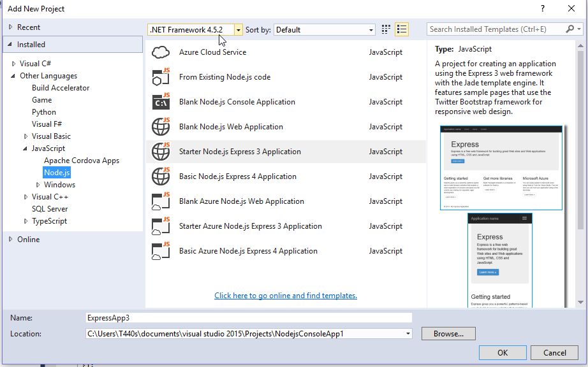Click the dialog help question mark

pos(542,8)
